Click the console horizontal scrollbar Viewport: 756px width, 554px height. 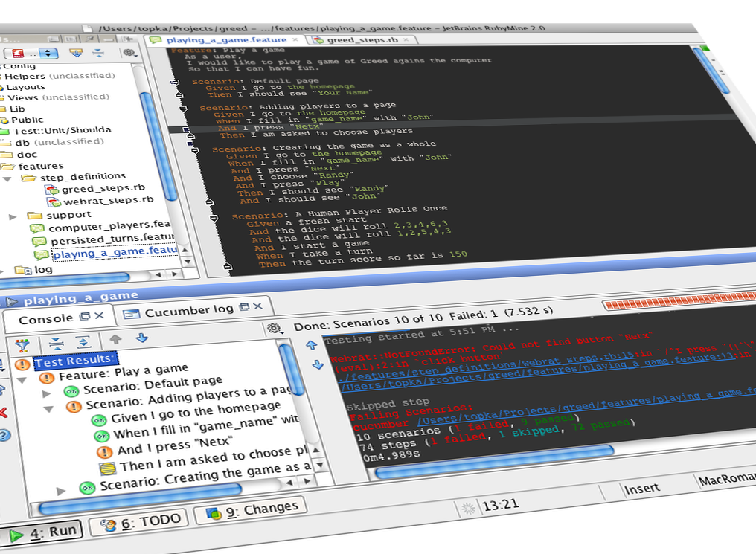pyautogui.click(x=495, y=463)
